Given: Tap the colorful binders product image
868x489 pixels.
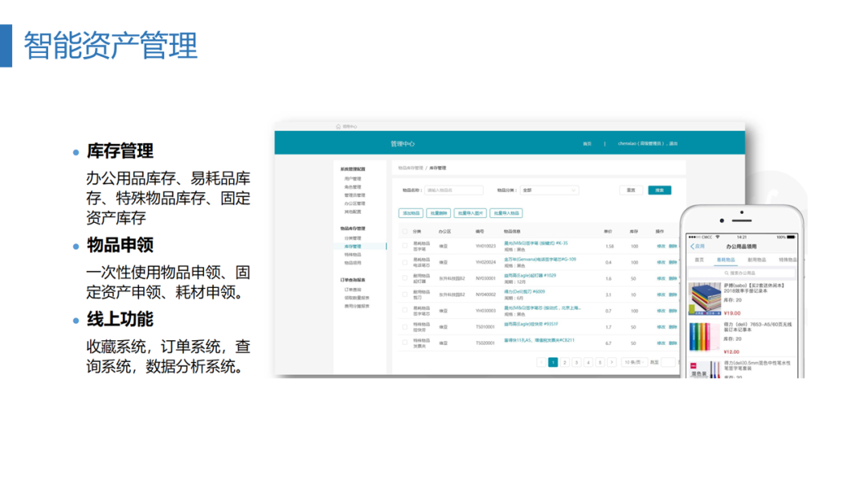Looking at the screenshot, I should (705, 337).
